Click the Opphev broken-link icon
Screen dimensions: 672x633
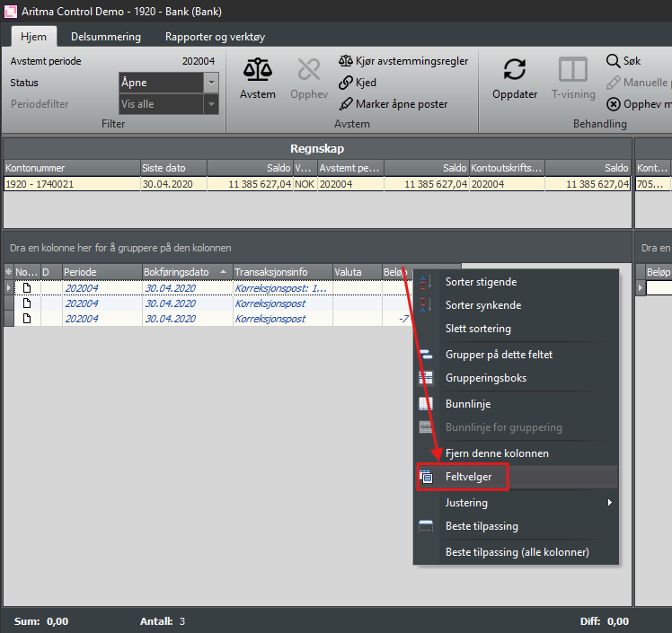pos(308,70)
